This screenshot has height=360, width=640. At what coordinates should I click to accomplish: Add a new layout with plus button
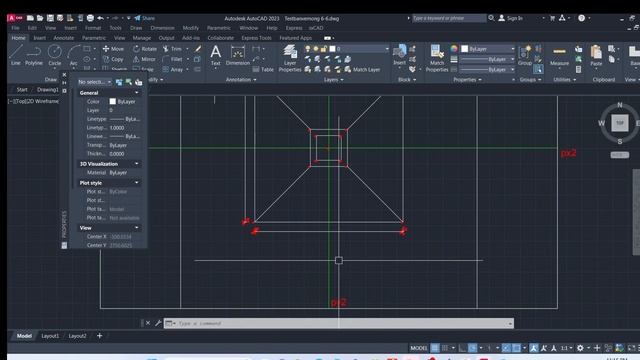pos(99,336)
